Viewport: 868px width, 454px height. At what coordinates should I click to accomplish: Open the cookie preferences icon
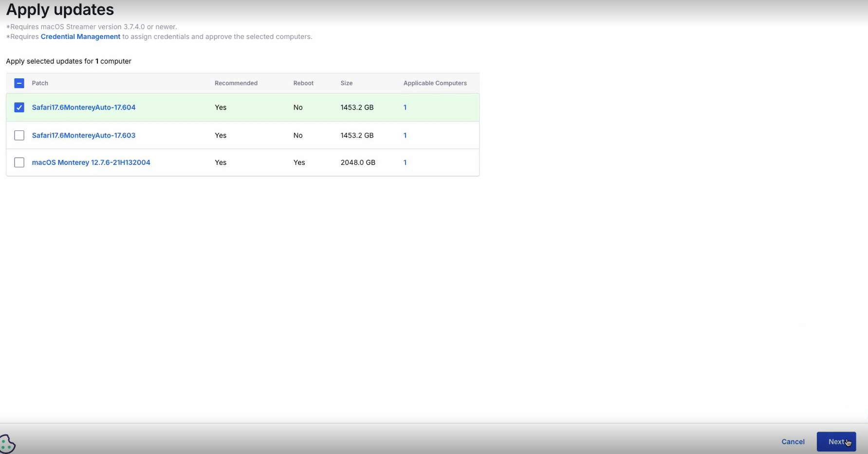coord(8,444)
